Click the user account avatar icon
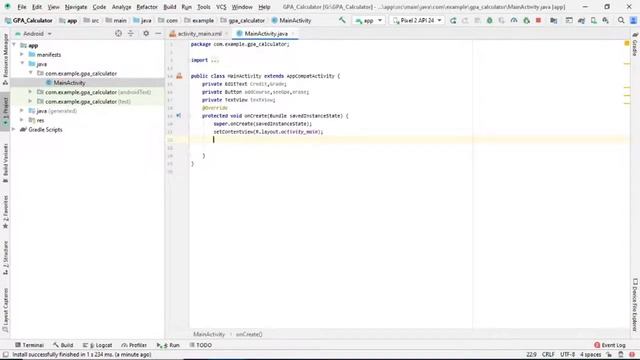This screenshot has width=640, height=360. point(633,20)
